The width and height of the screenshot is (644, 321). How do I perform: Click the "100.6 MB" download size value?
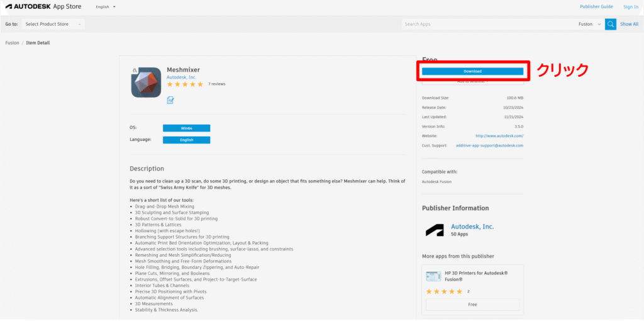click(515, 98)
